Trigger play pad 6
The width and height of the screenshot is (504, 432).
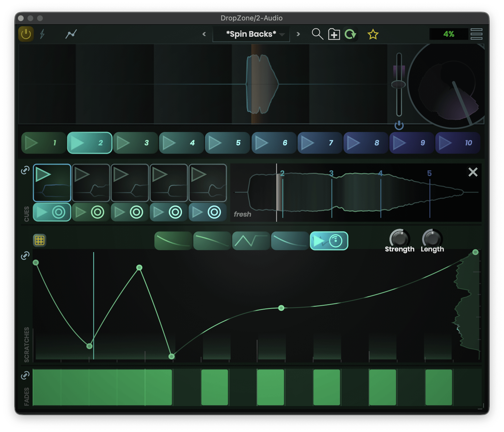coord(274,143)
